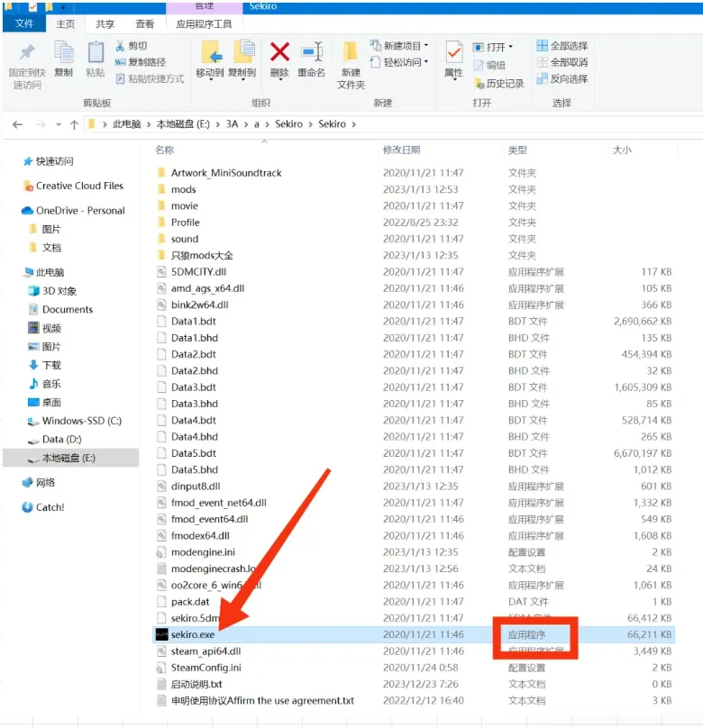Click the red Delete (删除) icon

tap(279, 52)
